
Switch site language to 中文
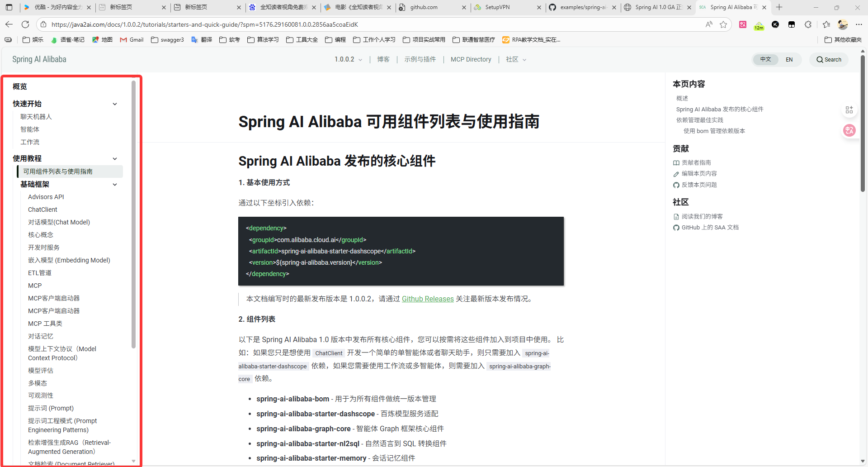[x=765, y=59]
